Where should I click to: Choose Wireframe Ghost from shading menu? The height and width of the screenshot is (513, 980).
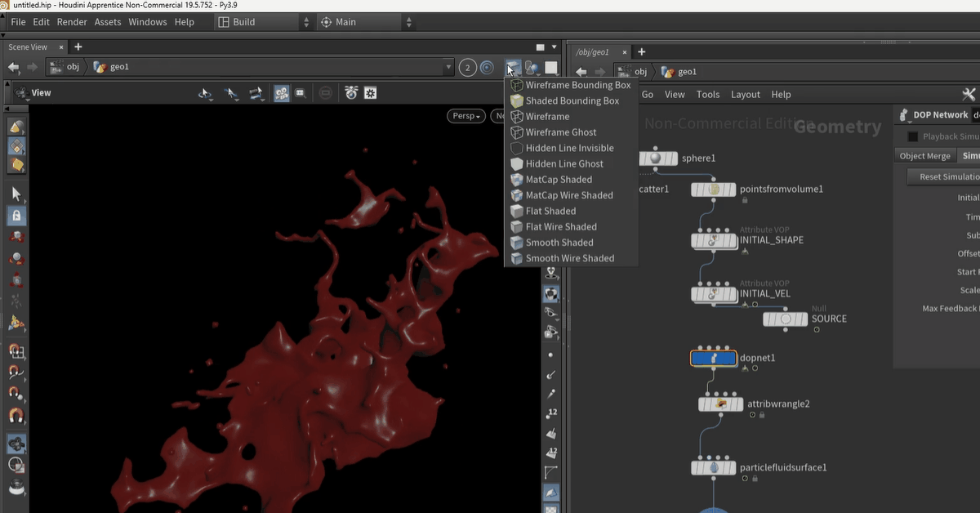560,132
